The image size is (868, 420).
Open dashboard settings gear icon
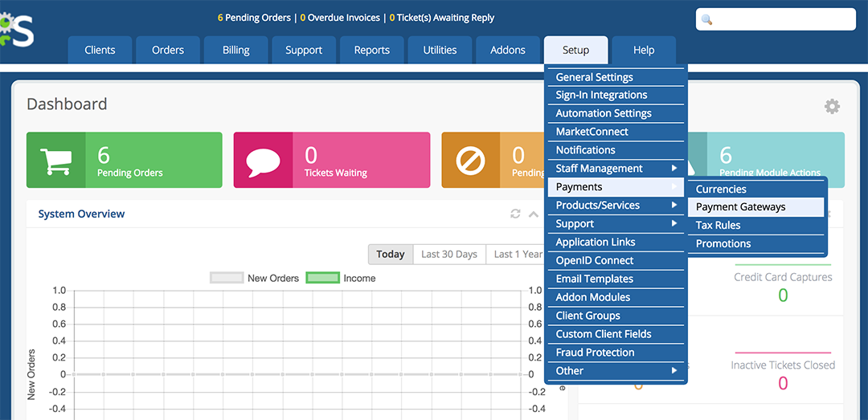click(x=832, y=107)
